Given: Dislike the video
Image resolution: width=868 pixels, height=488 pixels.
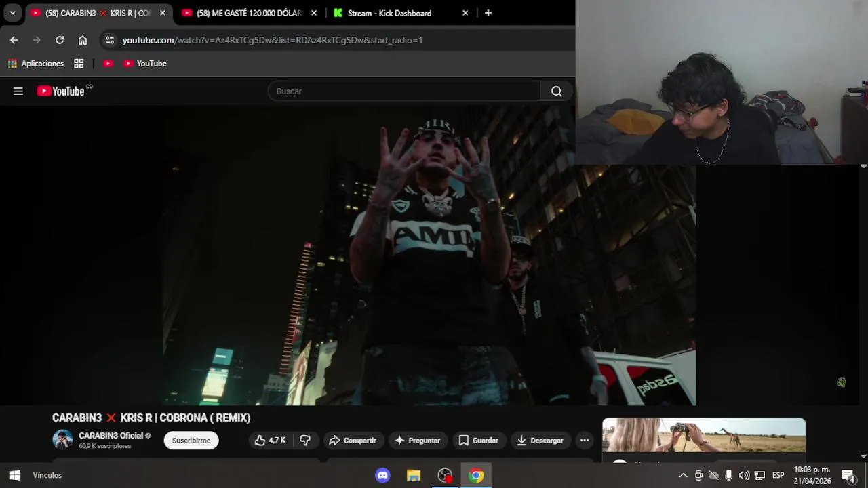Looking at the screenshot, I should pos(305,440).
